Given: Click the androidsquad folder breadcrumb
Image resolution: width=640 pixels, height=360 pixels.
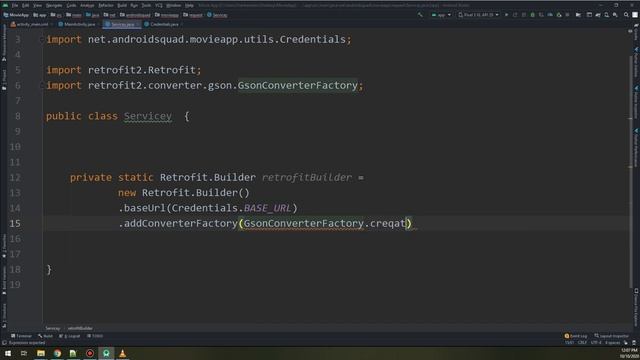Looking at the screenshot, I should tap(136, 15).
